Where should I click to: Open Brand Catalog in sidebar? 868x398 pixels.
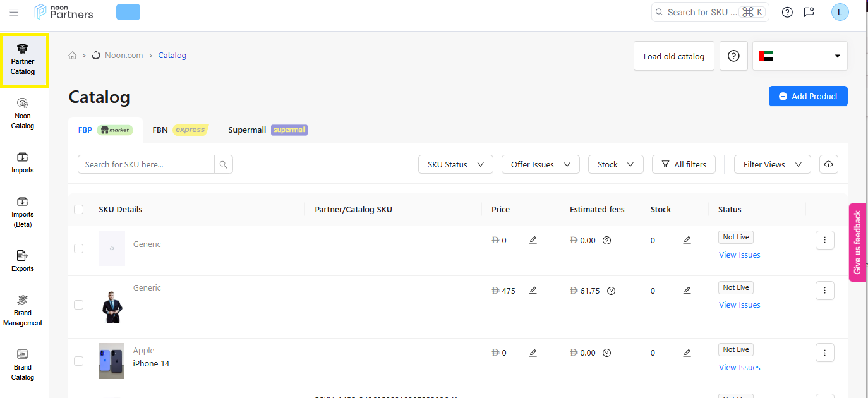tap(23, 365)
